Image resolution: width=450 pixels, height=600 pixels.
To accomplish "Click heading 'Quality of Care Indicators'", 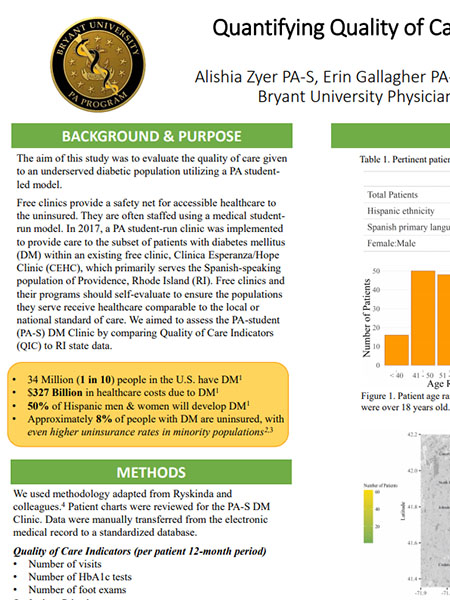I will [140, 551].
